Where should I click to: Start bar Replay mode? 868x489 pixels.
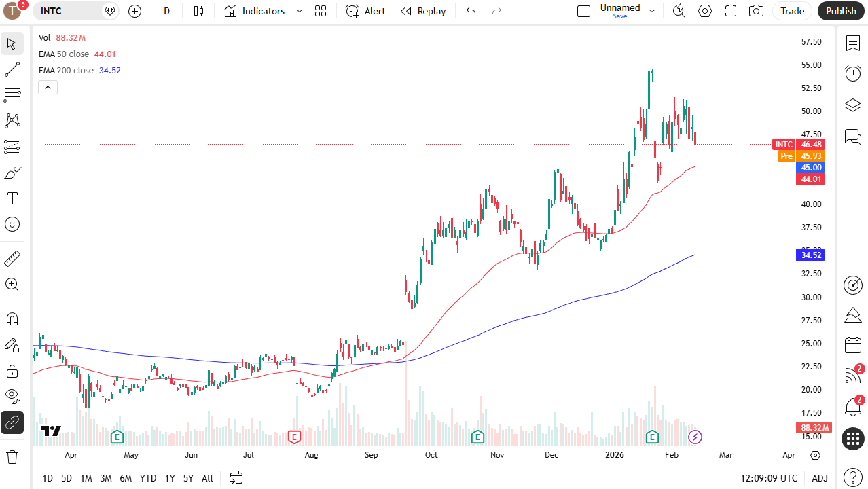(423, 11)
